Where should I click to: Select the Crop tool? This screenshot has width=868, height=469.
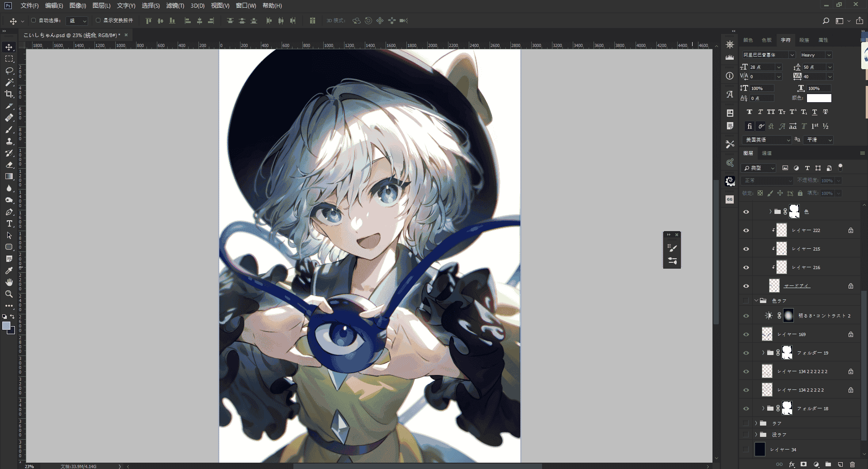(9, 94)
